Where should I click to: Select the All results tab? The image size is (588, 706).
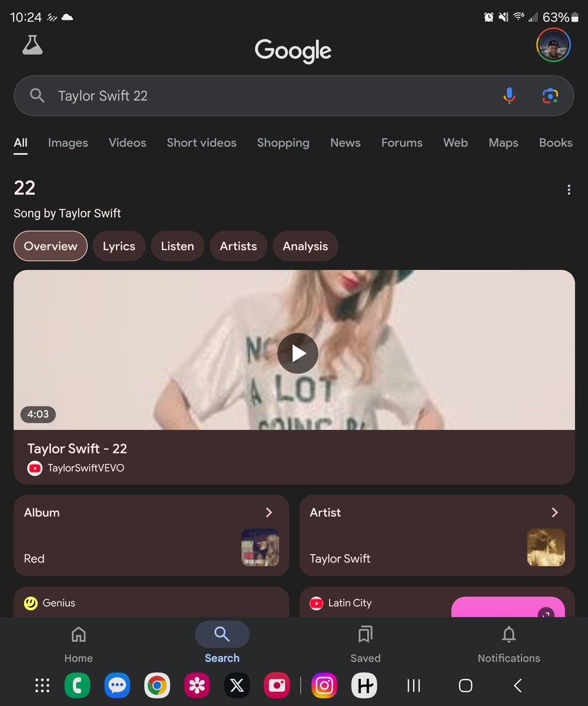21,143
